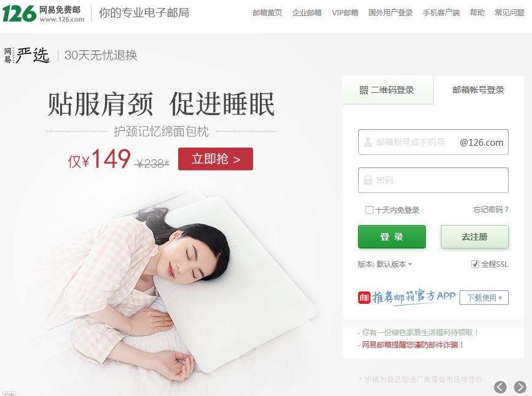Click the user icon in account field

(x=368, y=142)
